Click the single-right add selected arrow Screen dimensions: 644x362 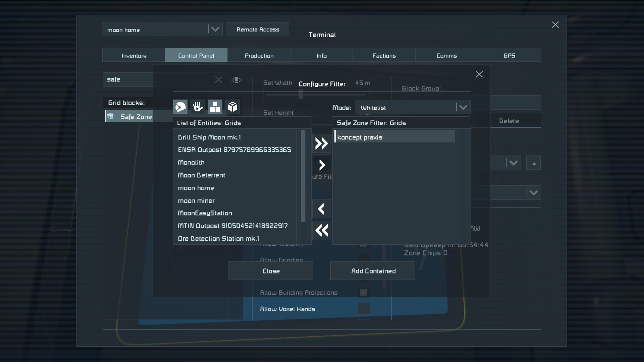pyautogui.click(x=322, y=165)
